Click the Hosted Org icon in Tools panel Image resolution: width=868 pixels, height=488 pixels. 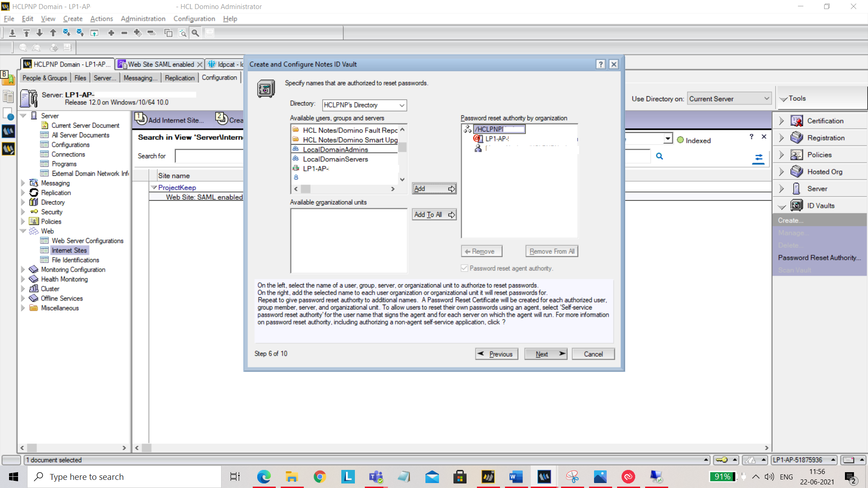point(797,171)
